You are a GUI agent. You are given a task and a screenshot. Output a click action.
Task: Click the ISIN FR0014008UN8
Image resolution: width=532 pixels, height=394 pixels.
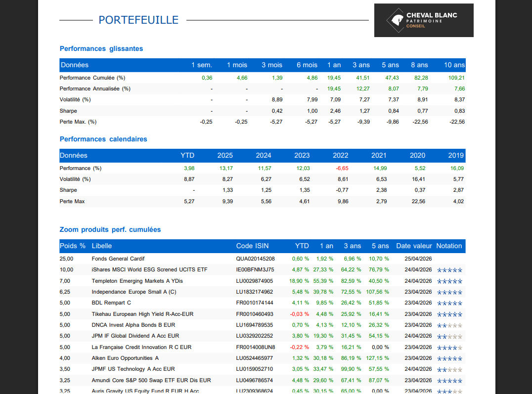point(256,347)
